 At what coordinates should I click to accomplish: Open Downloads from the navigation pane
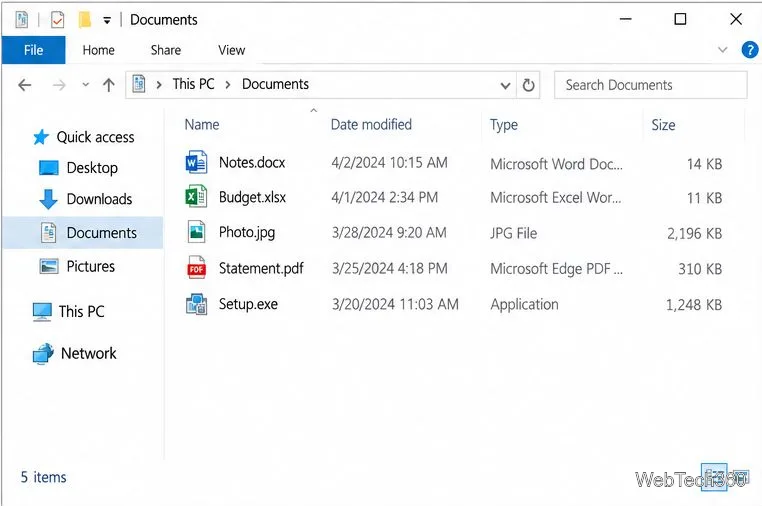[100, 199]
